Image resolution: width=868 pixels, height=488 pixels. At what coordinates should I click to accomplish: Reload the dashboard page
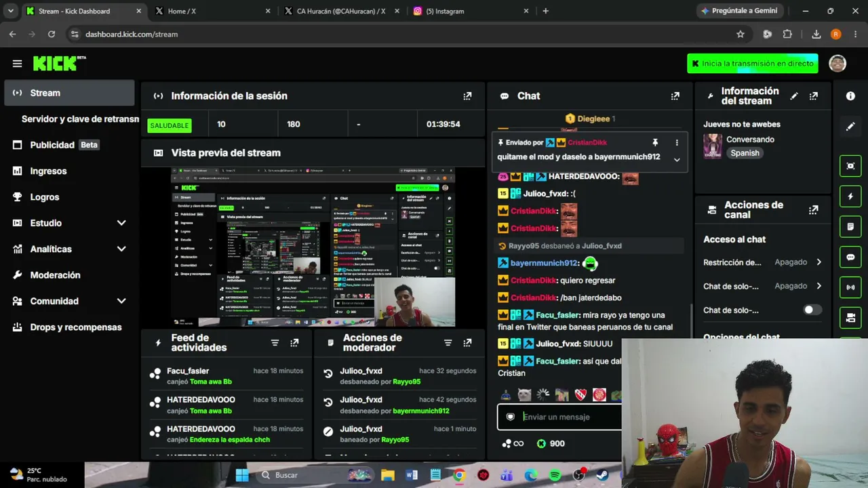pyautogui.click(x=52, y=34)
